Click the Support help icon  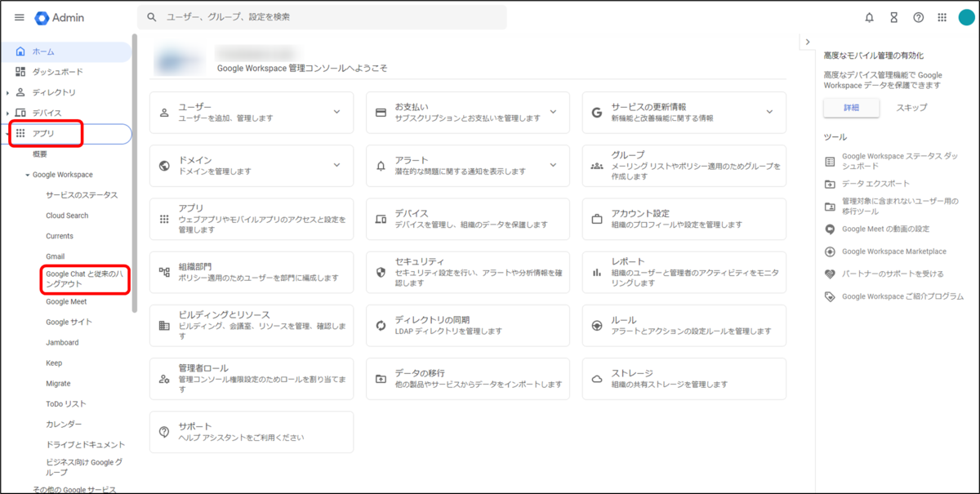(x=164, y=432)
